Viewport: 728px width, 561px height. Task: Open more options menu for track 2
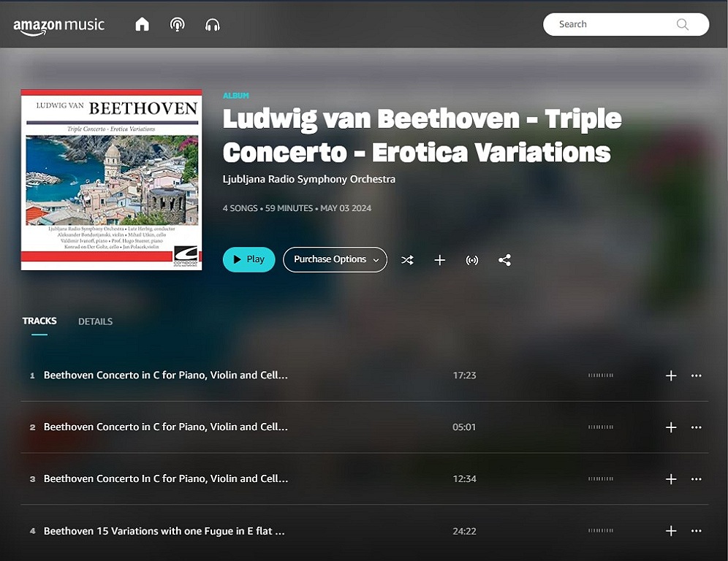pos(696,427)
